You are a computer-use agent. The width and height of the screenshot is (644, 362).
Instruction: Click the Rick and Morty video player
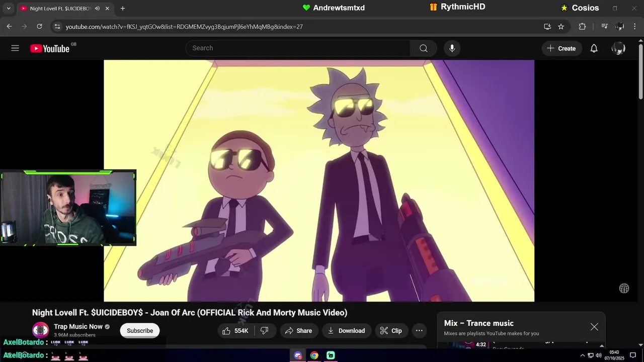(x=319, y=181)
